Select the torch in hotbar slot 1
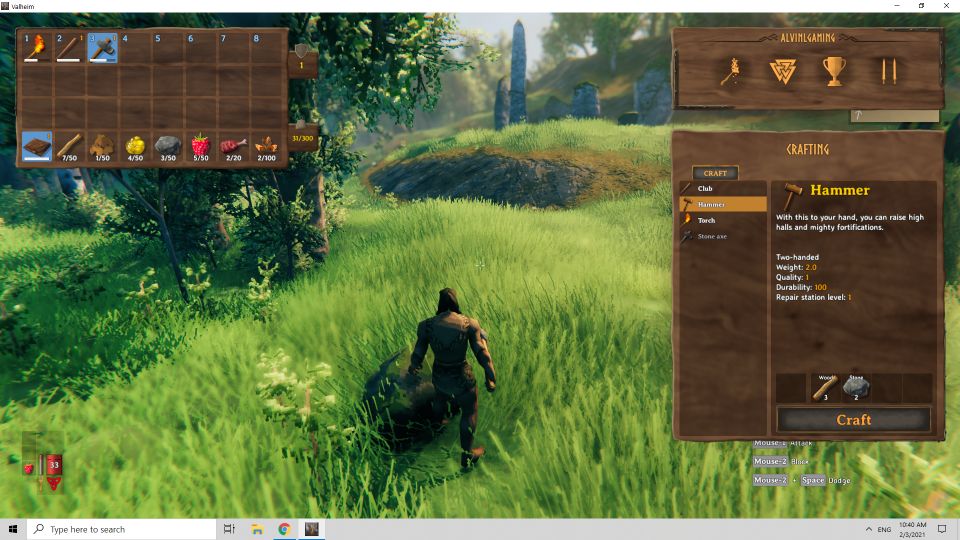960x540 pixels. [x=37, y=48]
